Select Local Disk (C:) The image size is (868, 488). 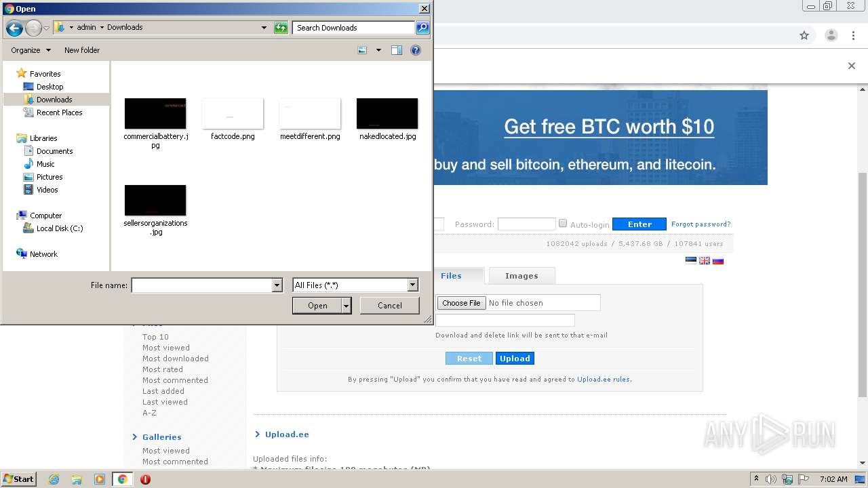pyautogui.click(x=60, y=228)
